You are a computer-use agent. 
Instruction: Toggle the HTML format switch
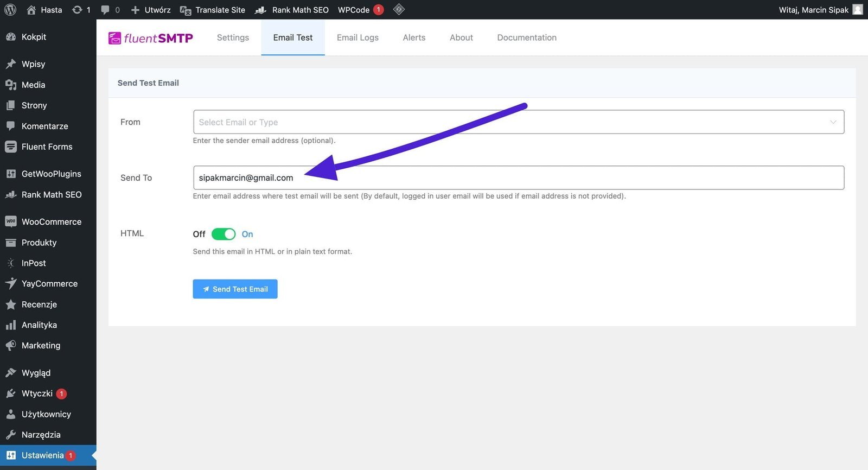coord(224,234)
